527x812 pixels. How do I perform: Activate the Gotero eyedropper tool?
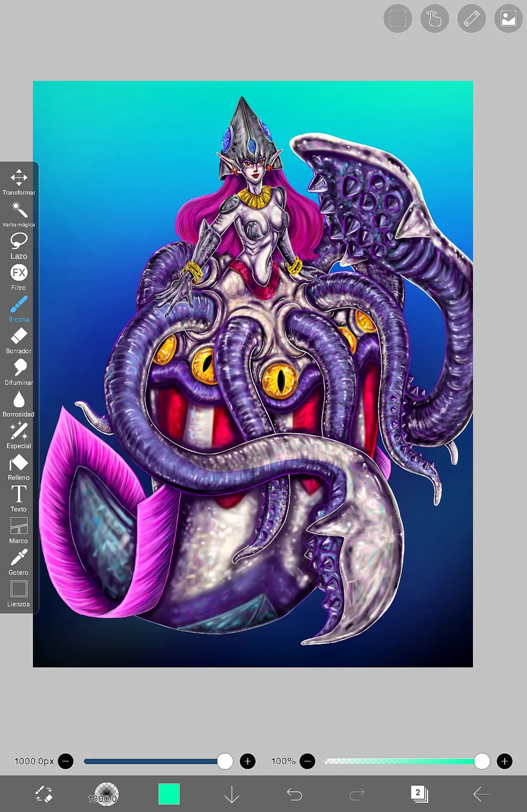(x=18, y=562)
